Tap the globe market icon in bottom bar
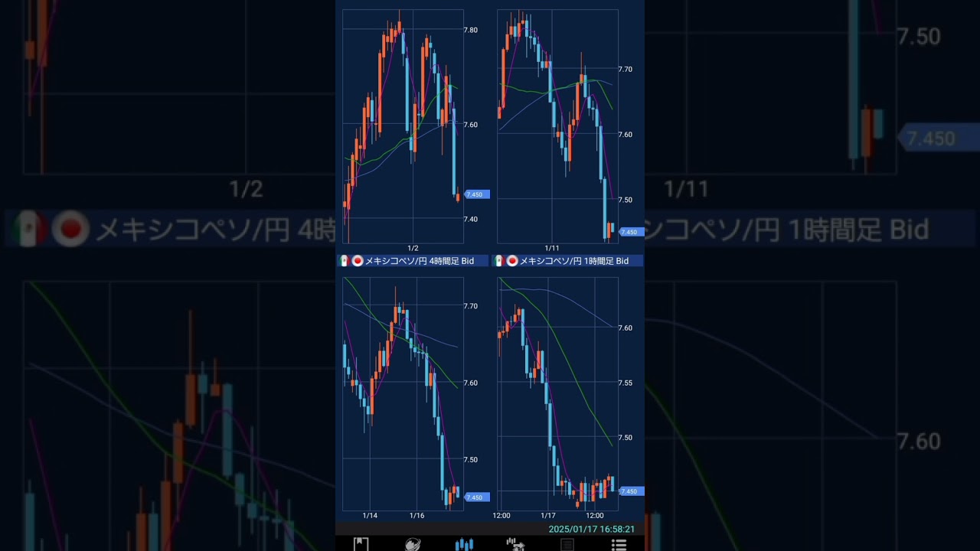 (413, 544)
